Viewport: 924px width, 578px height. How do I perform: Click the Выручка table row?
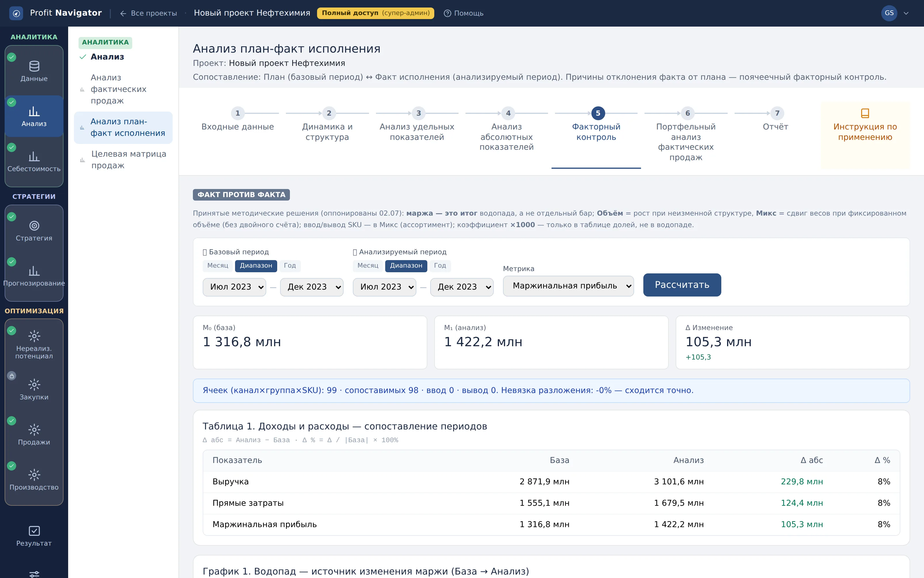coord(551,482)
